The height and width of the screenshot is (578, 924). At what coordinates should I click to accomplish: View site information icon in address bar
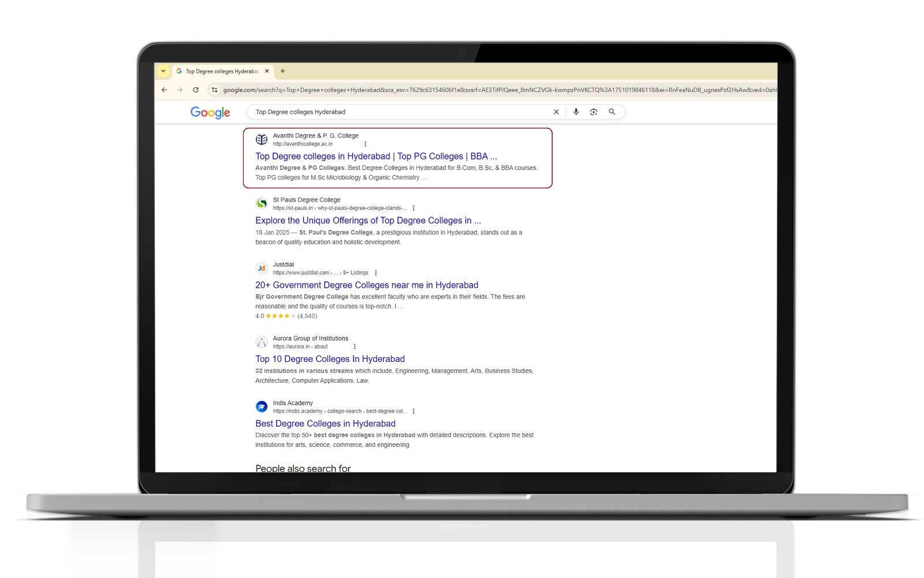coord(215,90)
